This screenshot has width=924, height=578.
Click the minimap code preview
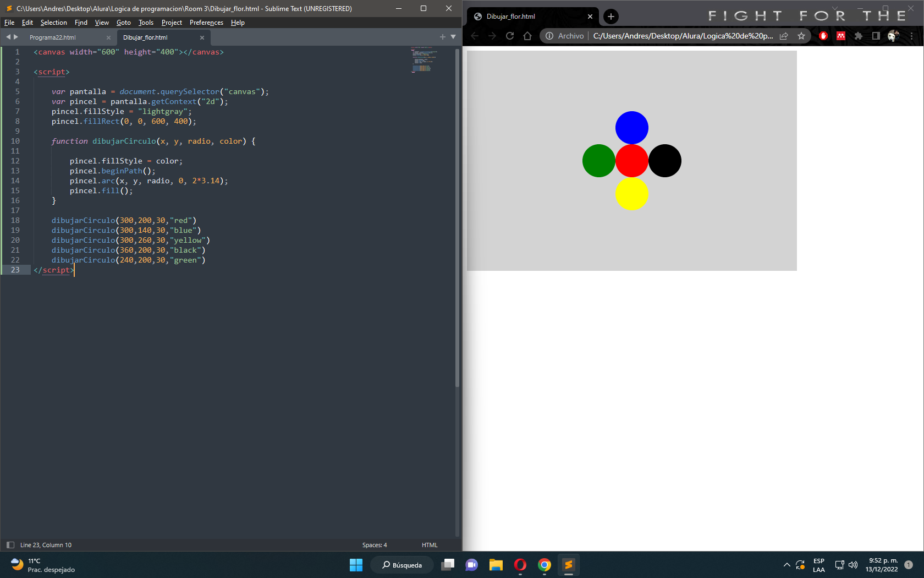[x=424, y=61]
